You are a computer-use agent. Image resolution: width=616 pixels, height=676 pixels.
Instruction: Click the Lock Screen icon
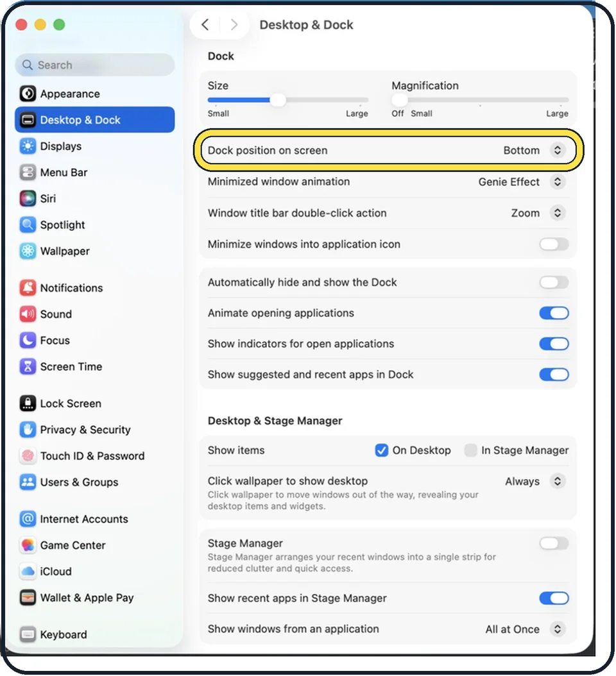tap(28, 403)
